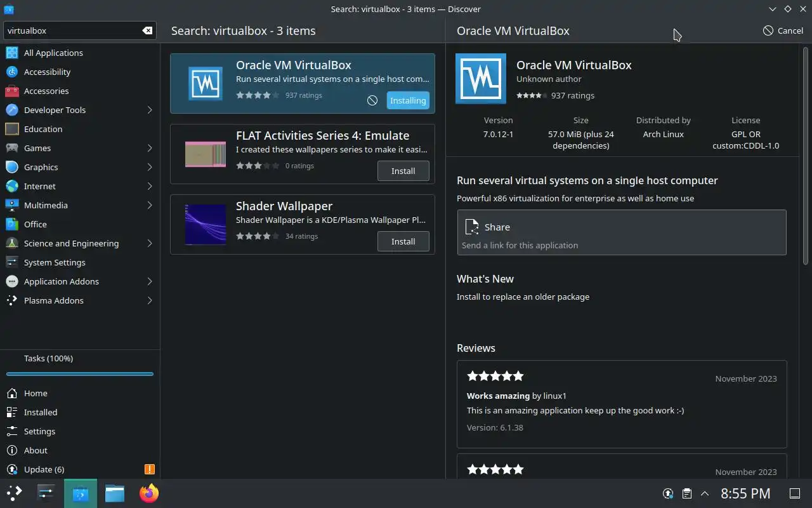Click the Show Desktop icon in the taskbar
This screenshot has height=508, width=812.
794,493
